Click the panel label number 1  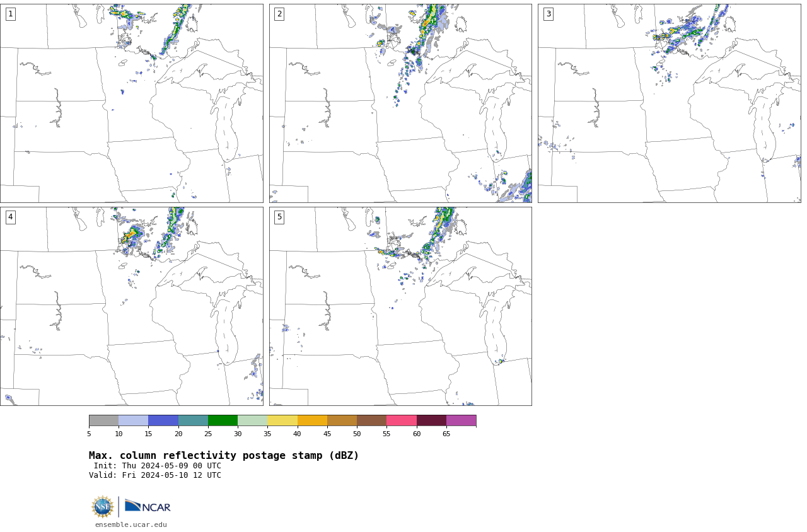[x=10, y=14]
